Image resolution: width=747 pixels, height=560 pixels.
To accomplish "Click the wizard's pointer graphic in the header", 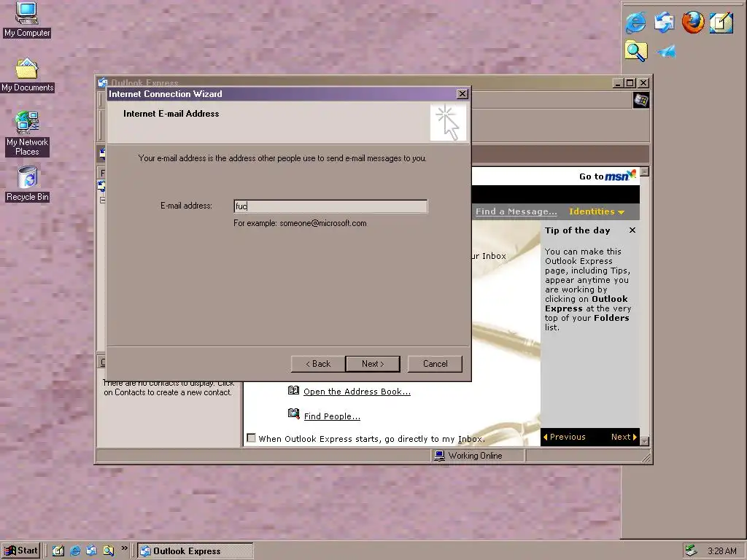I will tap(448, 122).
